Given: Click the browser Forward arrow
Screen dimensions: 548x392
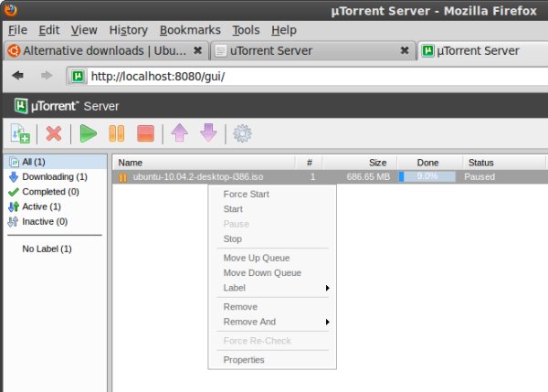Looking at the screenshot, I should (x=47, y=75).
